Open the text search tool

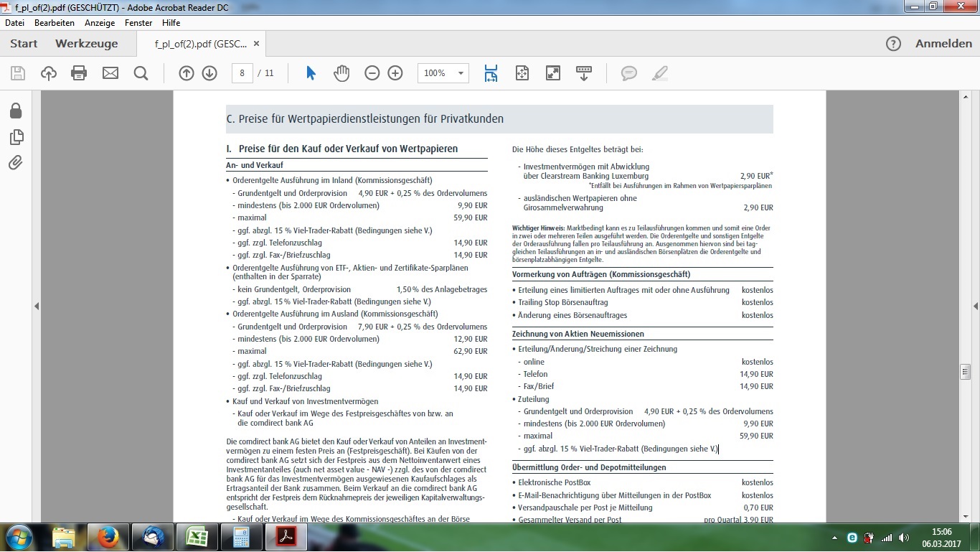pos(141,73)
